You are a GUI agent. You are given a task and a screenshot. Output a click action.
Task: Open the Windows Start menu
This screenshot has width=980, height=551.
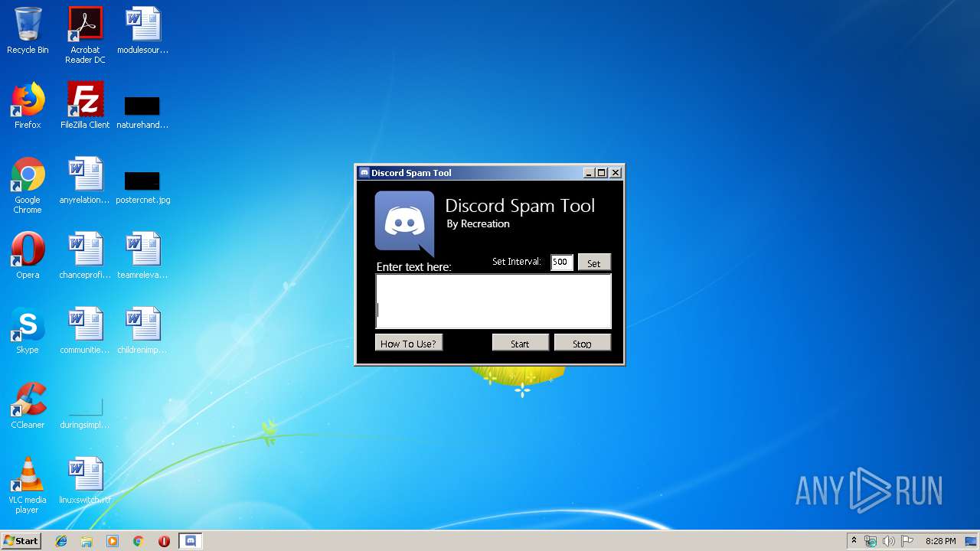pos(21,541)
